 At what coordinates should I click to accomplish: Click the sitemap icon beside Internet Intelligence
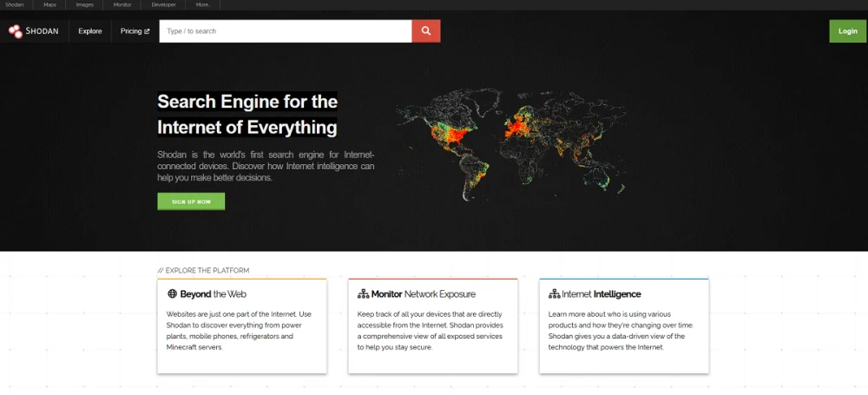[554, 294]
